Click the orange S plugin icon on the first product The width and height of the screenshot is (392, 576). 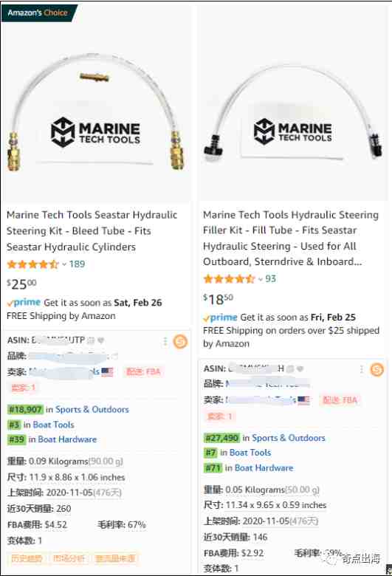pyautogui.click(x=180, y=342)
